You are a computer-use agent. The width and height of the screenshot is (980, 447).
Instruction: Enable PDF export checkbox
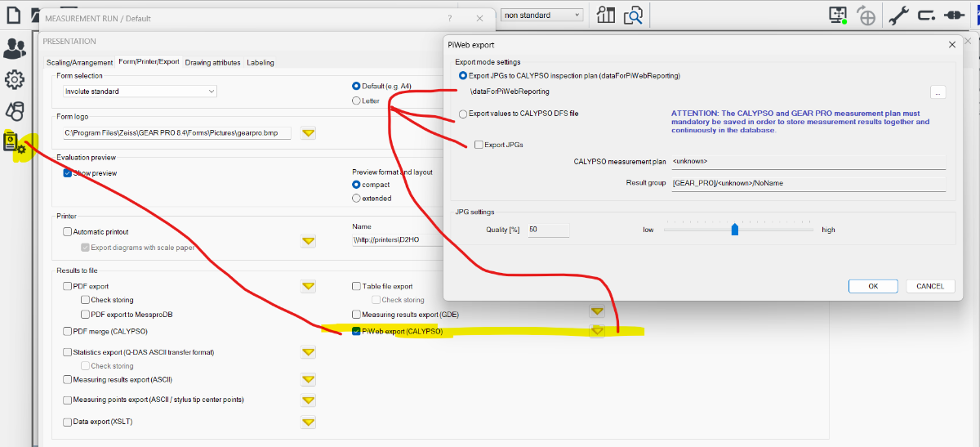[68, 287]
